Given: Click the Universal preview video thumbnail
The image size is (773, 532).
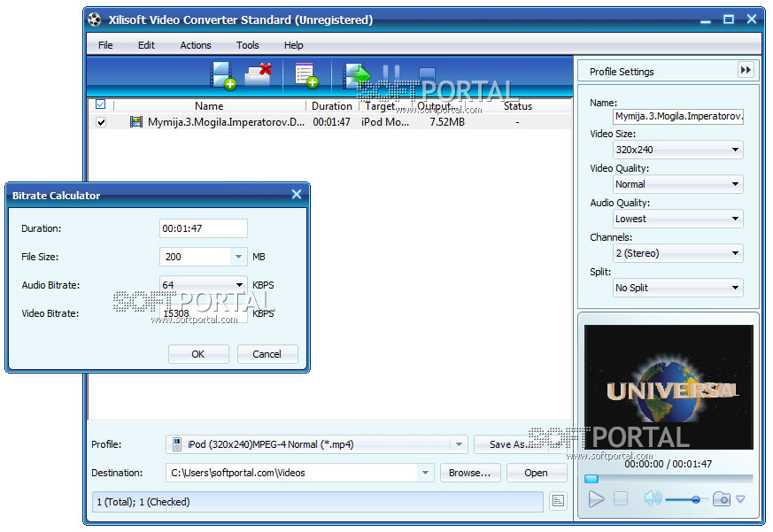Looking at the screenshot, I should click(x=669, y=387).
